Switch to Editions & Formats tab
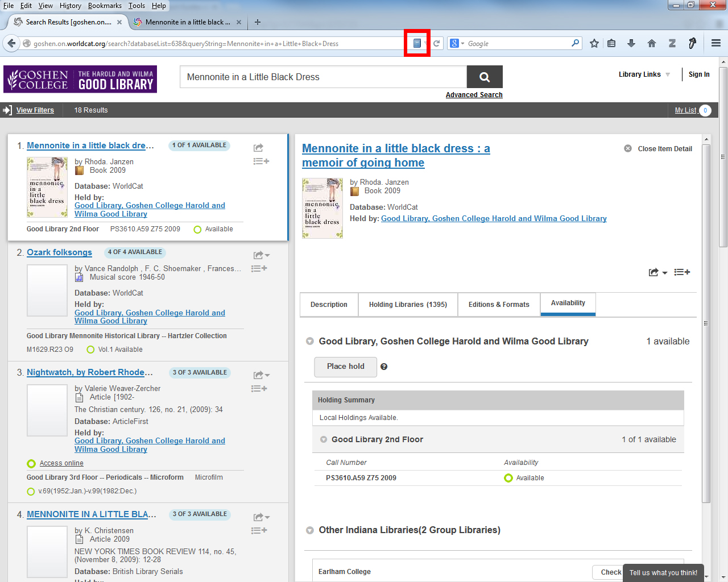 (x=499, y=305)
